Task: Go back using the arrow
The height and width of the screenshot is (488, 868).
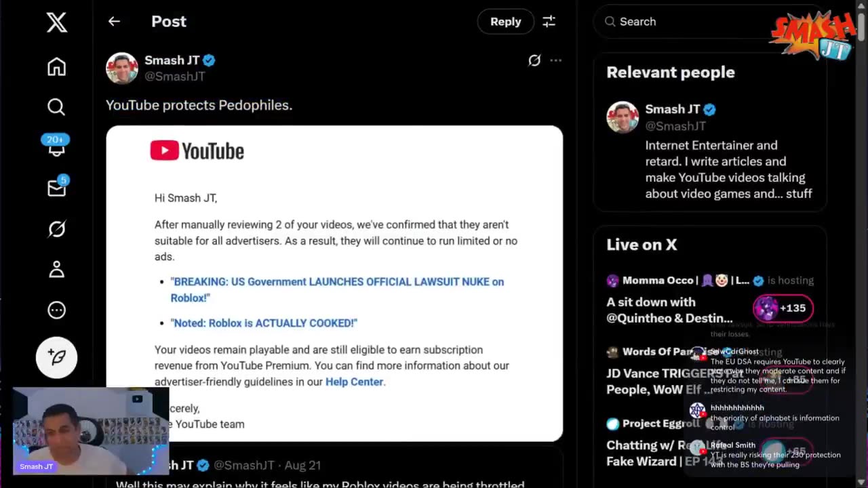Action: [114, 22]
